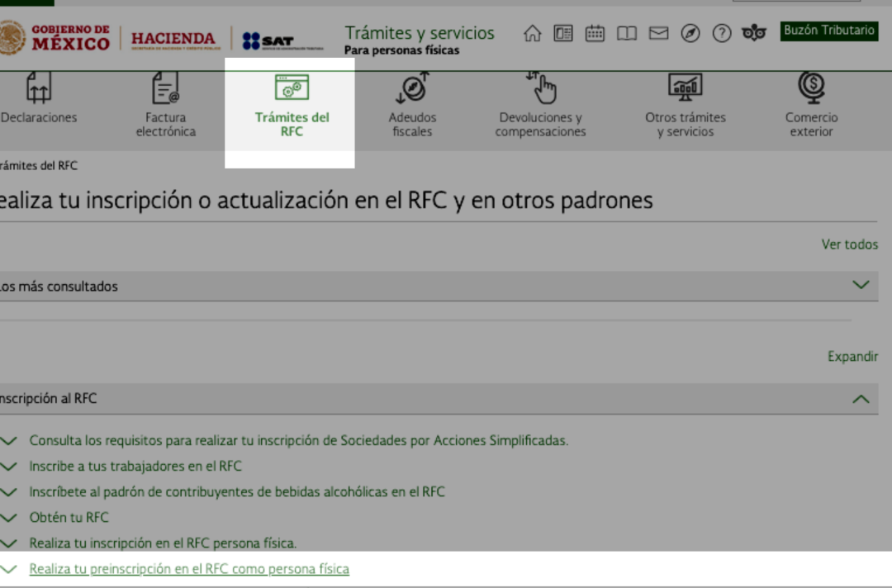Image resolution: width=892 pixels, height=588 pixels.
Task: Open Adeudos fiscales section
Action: coord(412,107)
